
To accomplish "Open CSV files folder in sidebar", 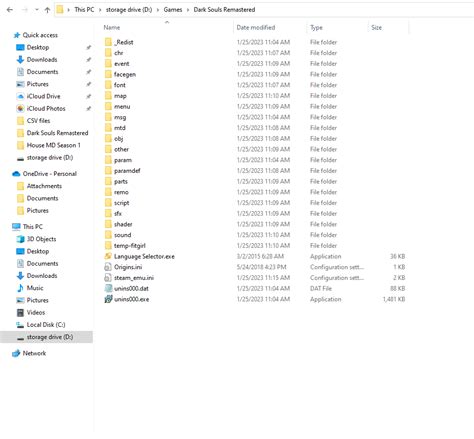I will click(38, 121).
